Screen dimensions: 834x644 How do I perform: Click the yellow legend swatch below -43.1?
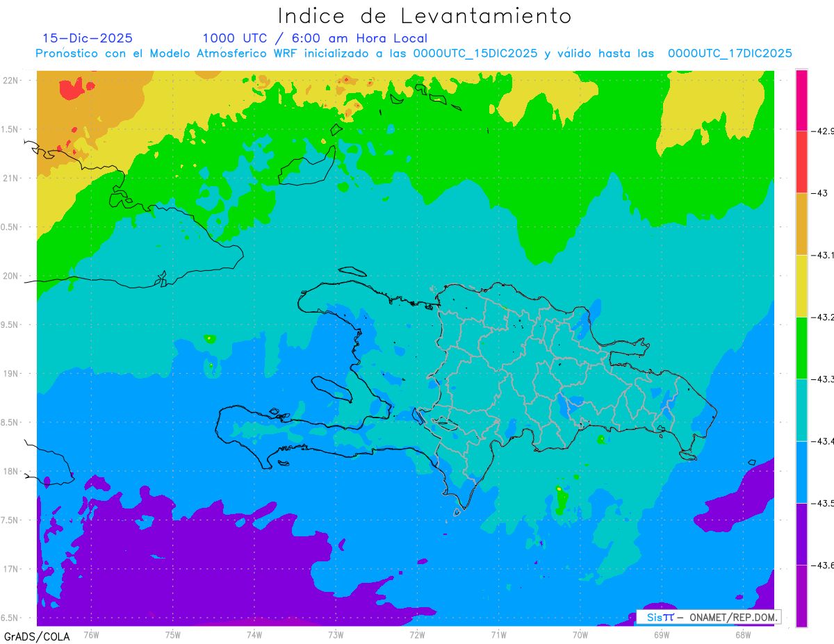click(x=801, y=286)
